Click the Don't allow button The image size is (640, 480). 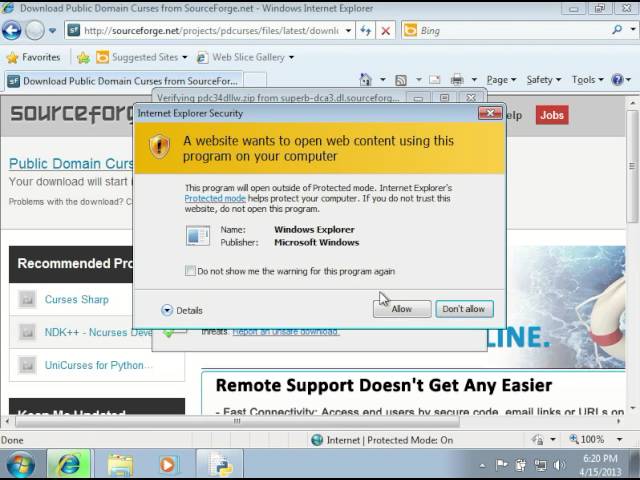click(463, 309)
